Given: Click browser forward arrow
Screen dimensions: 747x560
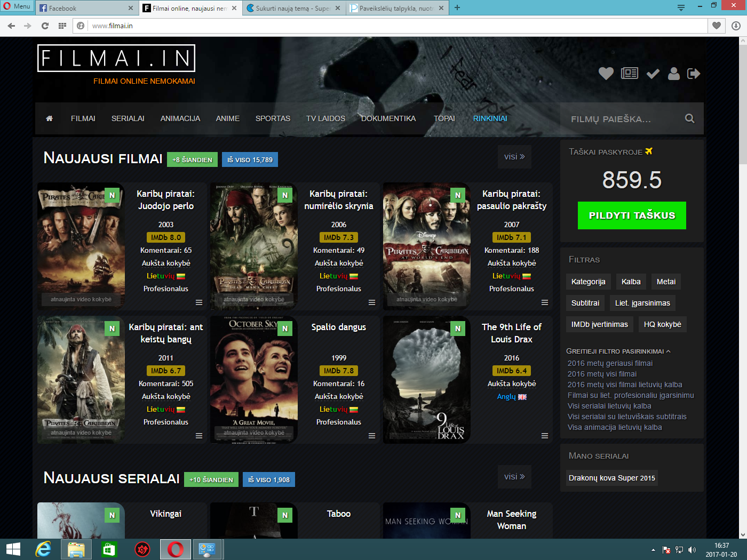Looking at the screenshot, I should [28, 26].
